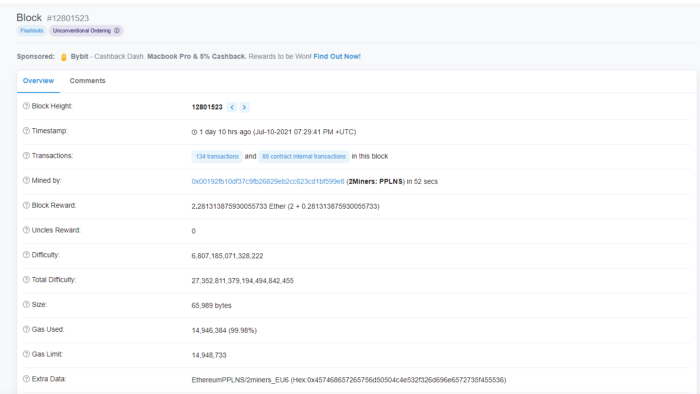The width and height of the screenshot is (700, 394).
Task: Click help icon beside Block Reward
Action: 26,205
